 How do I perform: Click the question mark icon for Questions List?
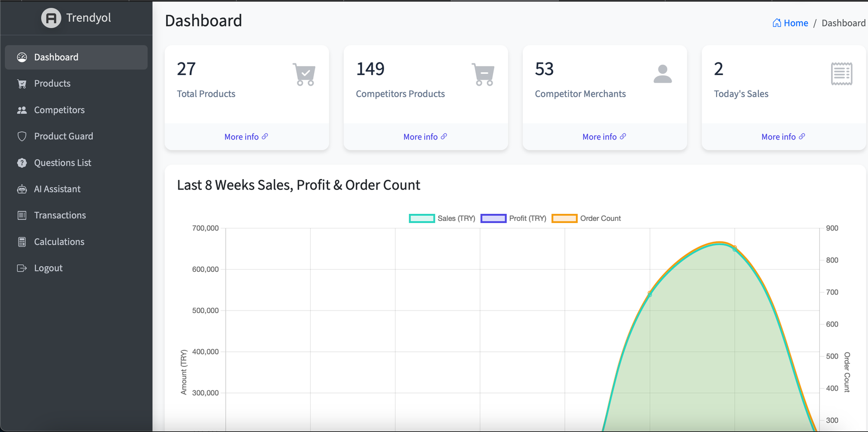click(x=22, y=163)
